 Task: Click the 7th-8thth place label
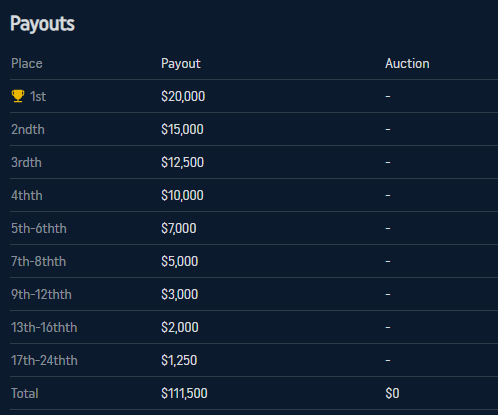tap(38, 261)
